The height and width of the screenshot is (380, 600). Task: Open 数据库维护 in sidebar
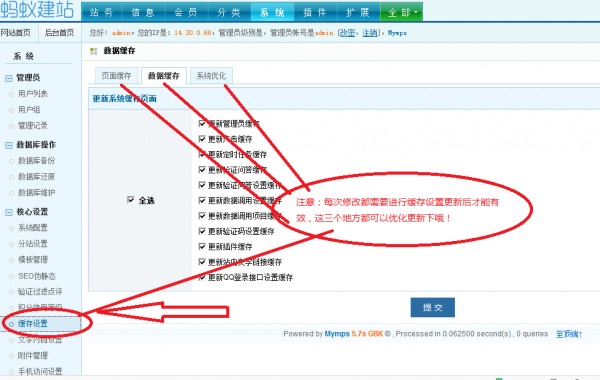[x=36, y=192]
